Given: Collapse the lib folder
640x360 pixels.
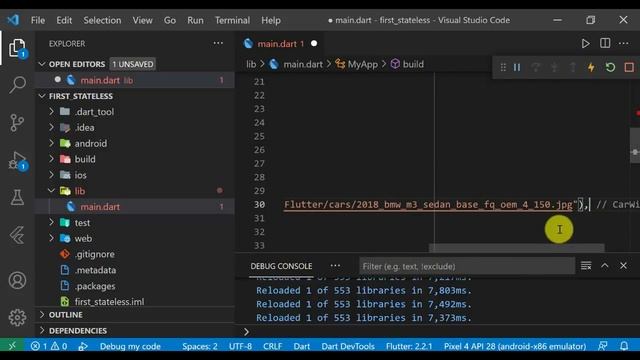Looking at the screenshot, I should point(51,191).
